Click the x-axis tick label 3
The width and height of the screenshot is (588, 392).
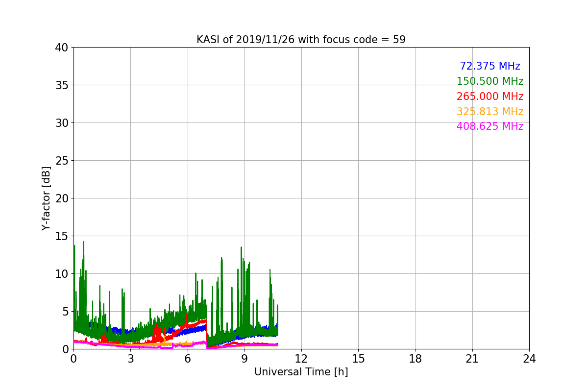[130, 359]
